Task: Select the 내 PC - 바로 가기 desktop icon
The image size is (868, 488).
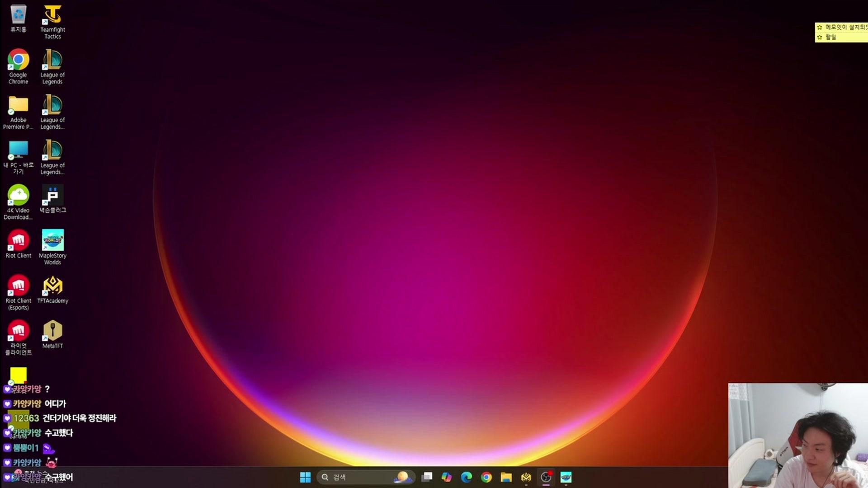Action: [x=18, y=157]
